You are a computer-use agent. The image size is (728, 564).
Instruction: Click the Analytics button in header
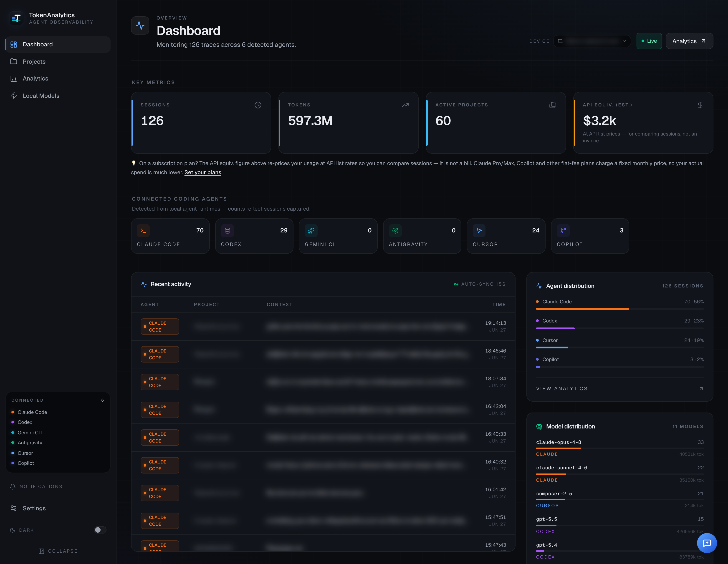pos(689,41)
